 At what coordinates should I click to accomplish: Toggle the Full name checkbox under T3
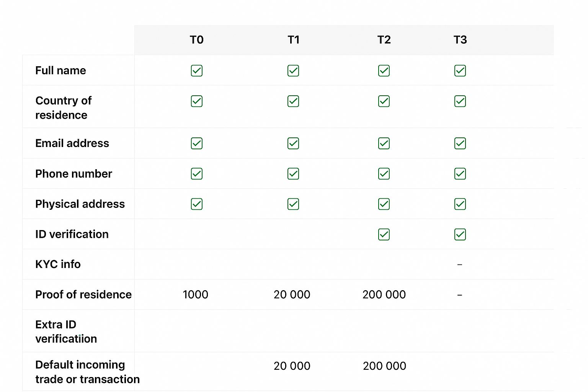460,71
